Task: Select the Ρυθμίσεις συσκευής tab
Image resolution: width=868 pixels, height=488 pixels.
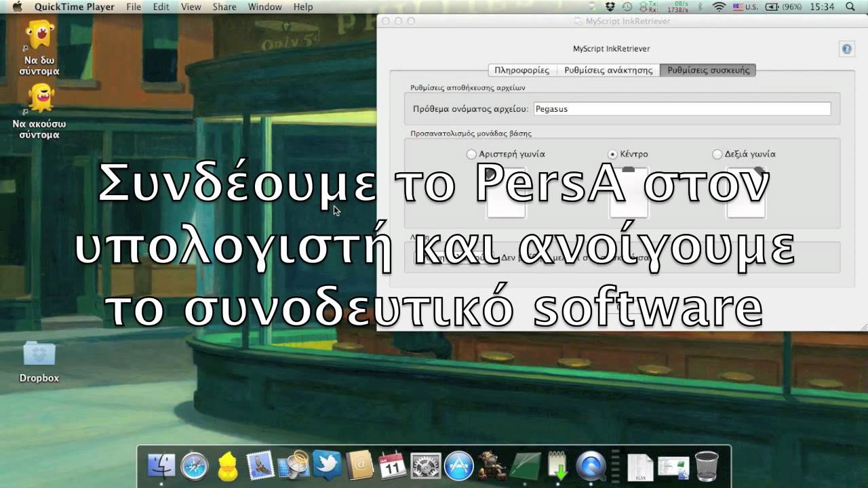Action: tap(709, 70)
